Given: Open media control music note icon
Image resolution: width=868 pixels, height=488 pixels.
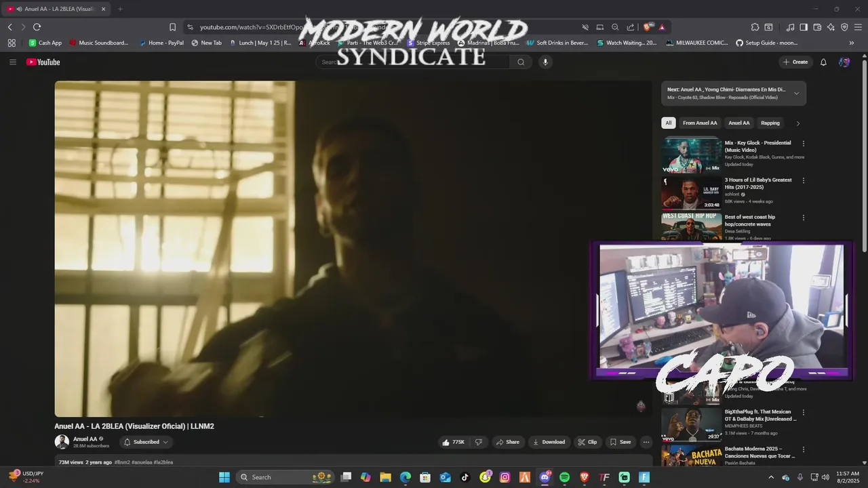Looking at the screenshot, I should (790, 27).
